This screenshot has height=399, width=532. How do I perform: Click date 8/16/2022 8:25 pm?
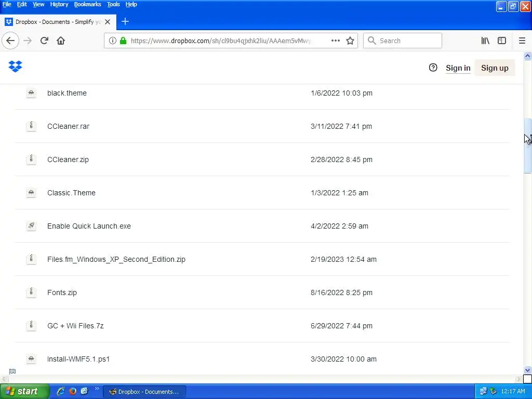341,292
